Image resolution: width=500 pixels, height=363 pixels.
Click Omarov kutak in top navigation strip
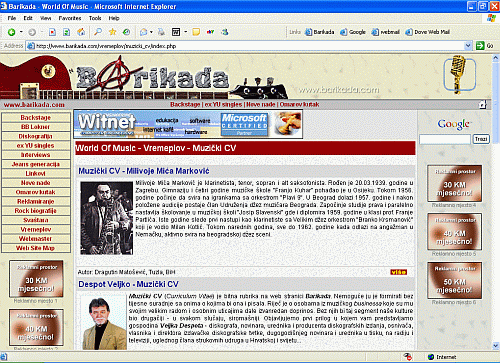(299, 105)
